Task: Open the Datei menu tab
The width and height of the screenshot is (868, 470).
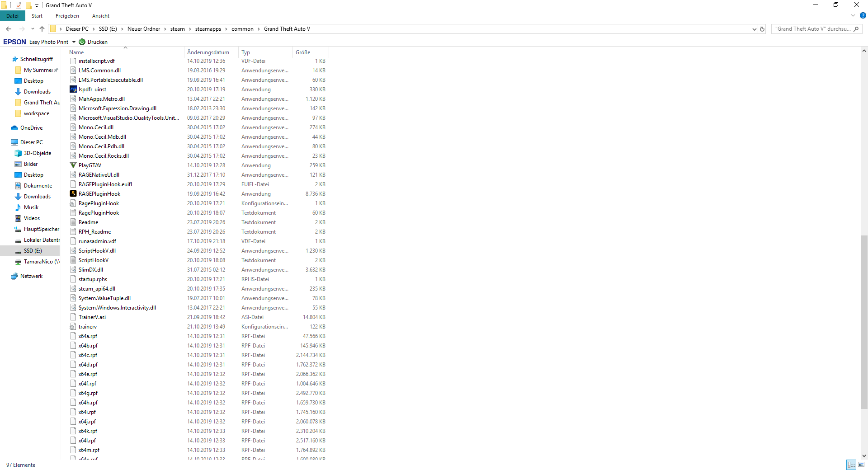Action: click(13, 16)
